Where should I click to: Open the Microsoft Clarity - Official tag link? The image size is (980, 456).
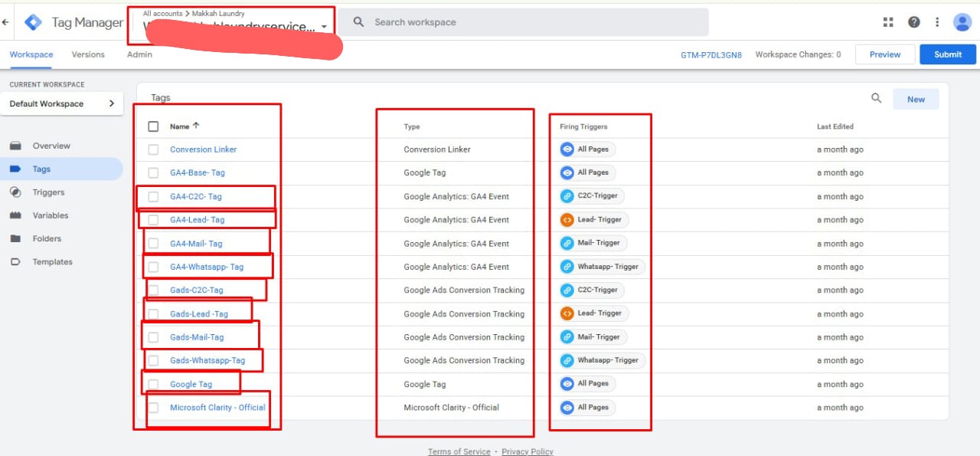click(x=217, y=408)
